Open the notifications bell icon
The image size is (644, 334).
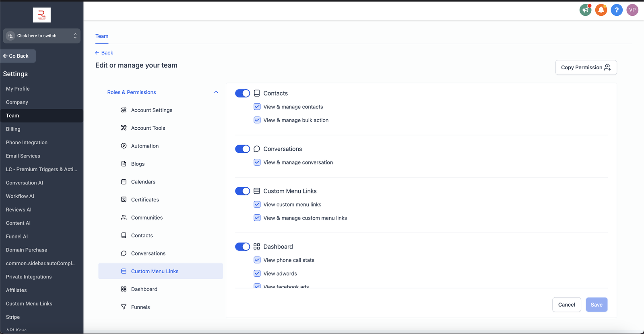(x=601, y=10)
